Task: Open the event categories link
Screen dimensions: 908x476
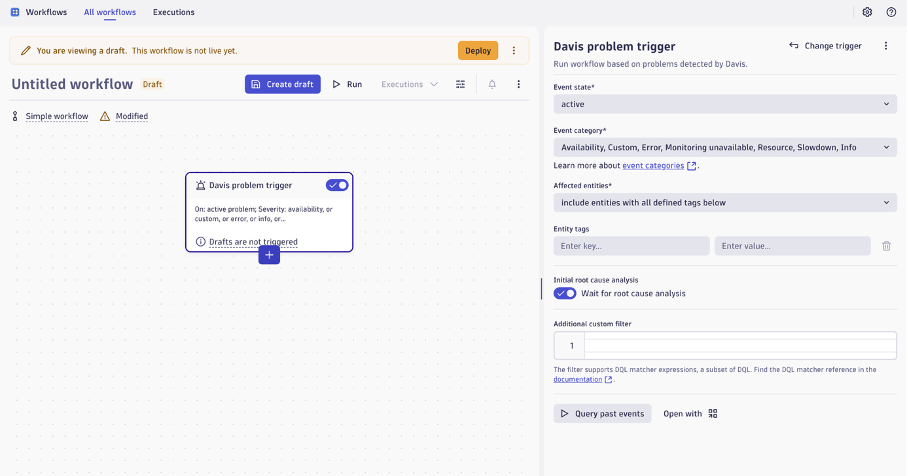Action: pos(653,165)
